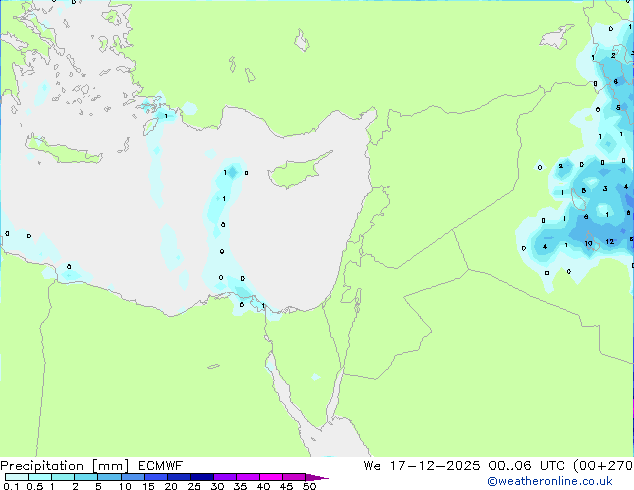Click the 25–30 mm dark blue legend swatch
The width and height of the screenshot is (634, 490).
pos(201,477)
